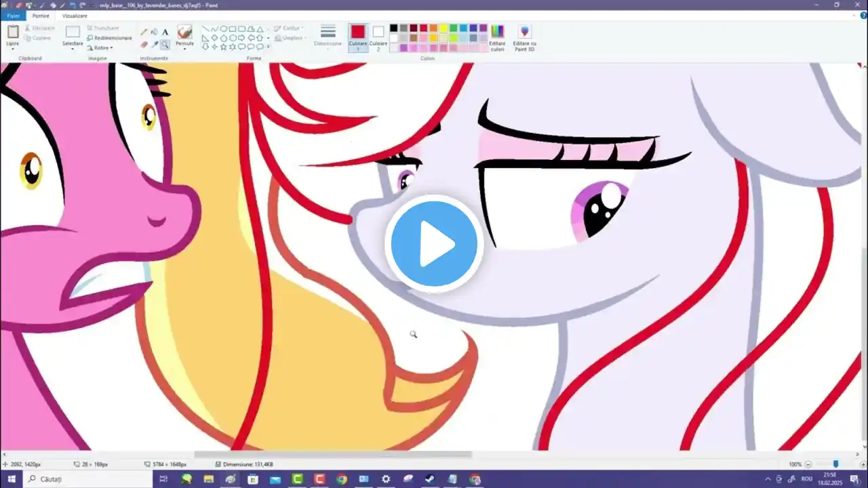Click the Redimensionare resize button
Viewport: 868px width, 488px height.
tap(109, 38)
